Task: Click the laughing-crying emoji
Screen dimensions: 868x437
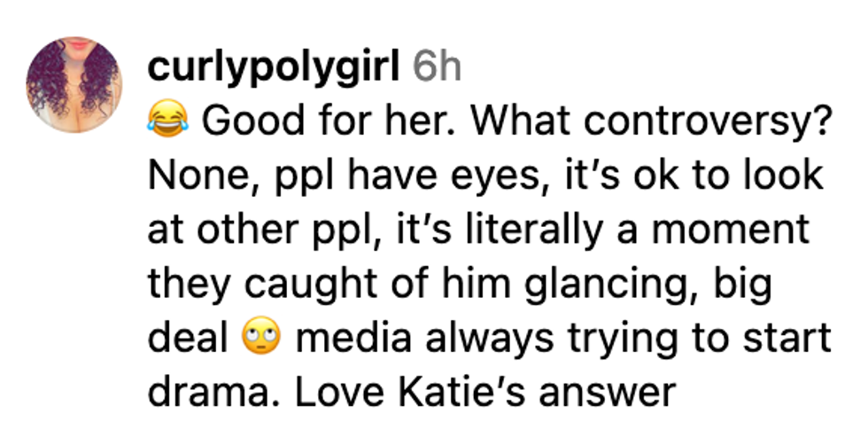Action: coord(167,121)
